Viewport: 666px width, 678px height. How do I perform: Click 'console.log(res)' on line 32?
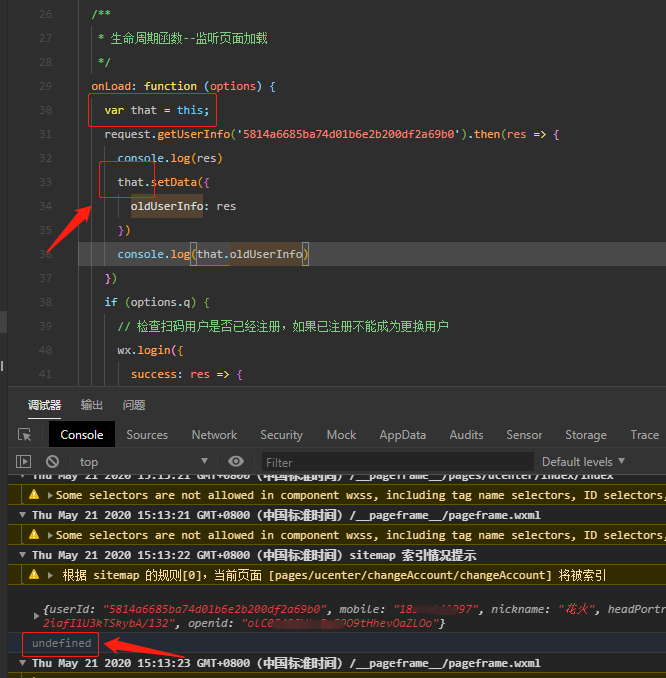(x=170, y=158)
